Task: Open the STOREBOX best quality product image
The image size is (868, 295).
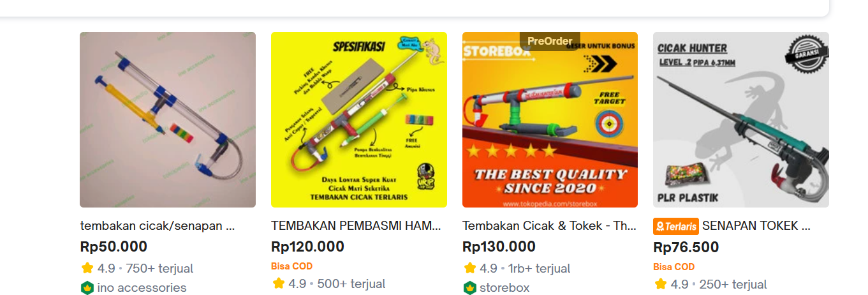Action: 550,120
